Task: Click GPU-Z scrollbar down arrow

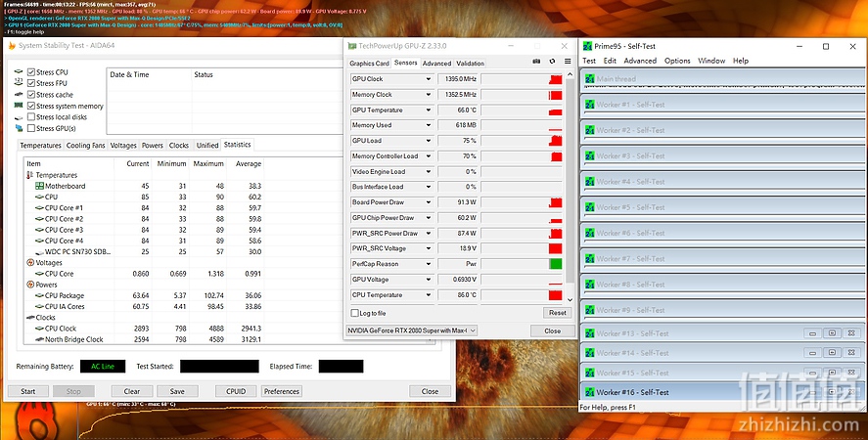Action: [571, 300]
